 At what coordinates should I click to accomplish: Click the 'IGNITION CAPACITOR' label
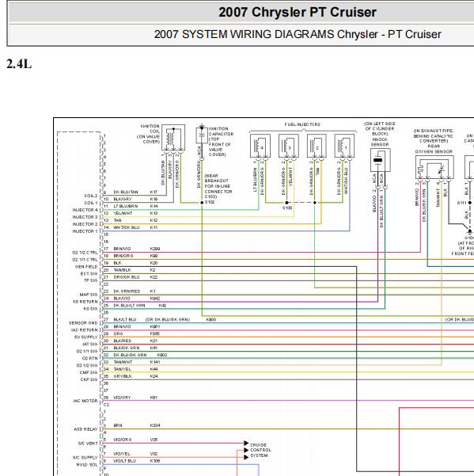click(x=221, y=131)
